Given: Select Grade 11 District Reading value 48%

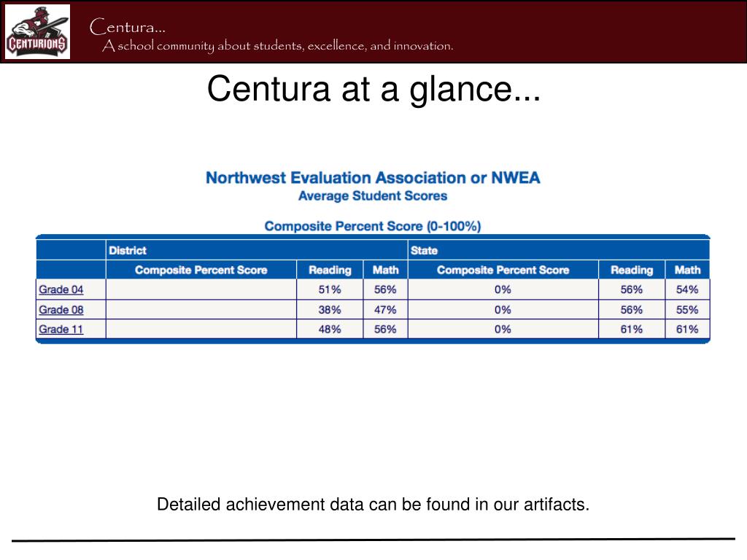Looking at the screenshot, I should tap(330, 329).
